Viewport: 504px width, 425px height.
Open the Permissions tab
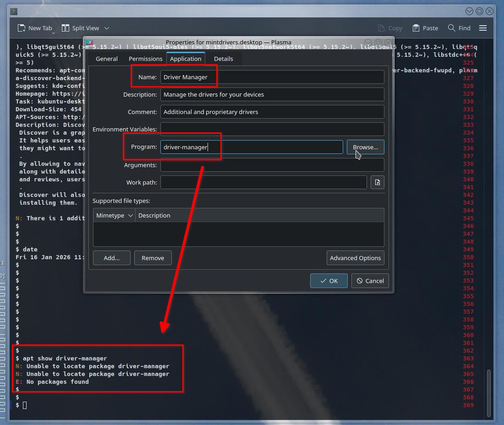point(145,59)
